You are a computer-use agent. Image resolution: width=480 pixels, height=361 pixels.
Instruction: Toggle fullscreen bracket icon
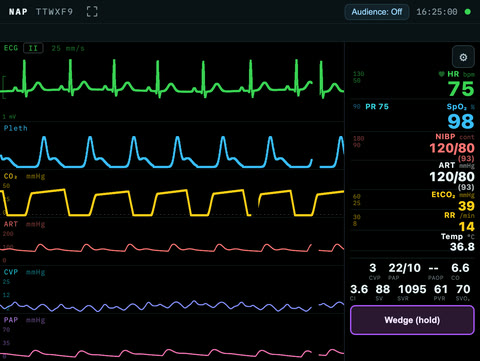92,12
